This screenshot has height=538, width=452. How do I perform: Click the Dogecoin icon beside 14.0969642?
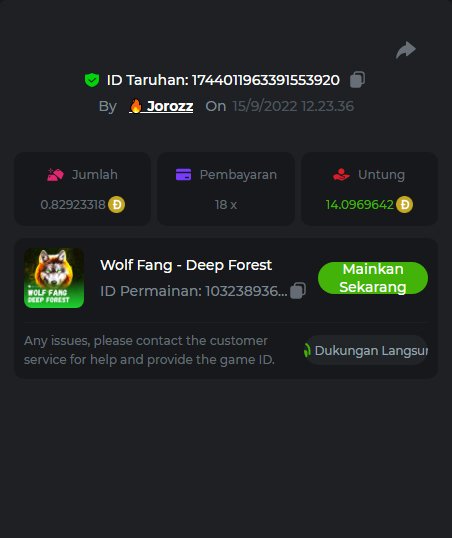pos(404,204)
